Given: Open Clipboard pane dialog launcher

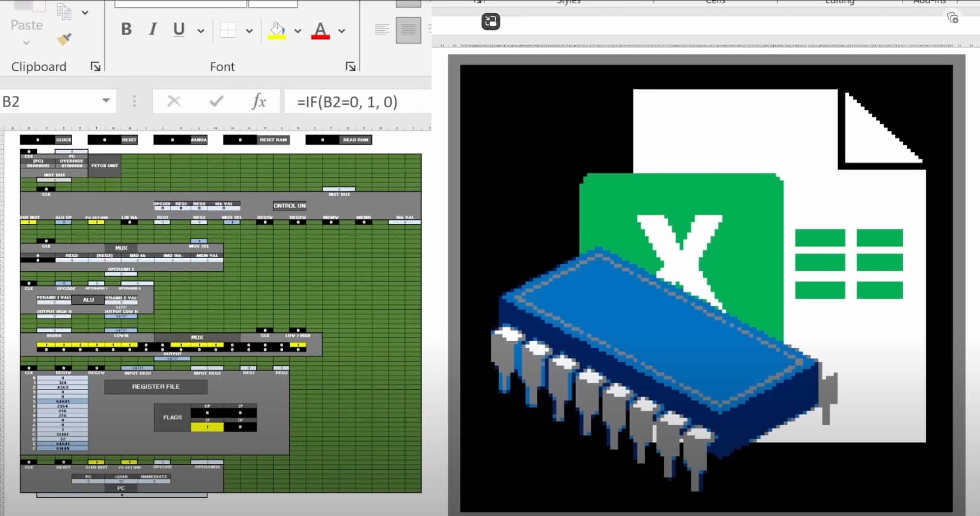Looking at the screenshot, I should 95,66.
